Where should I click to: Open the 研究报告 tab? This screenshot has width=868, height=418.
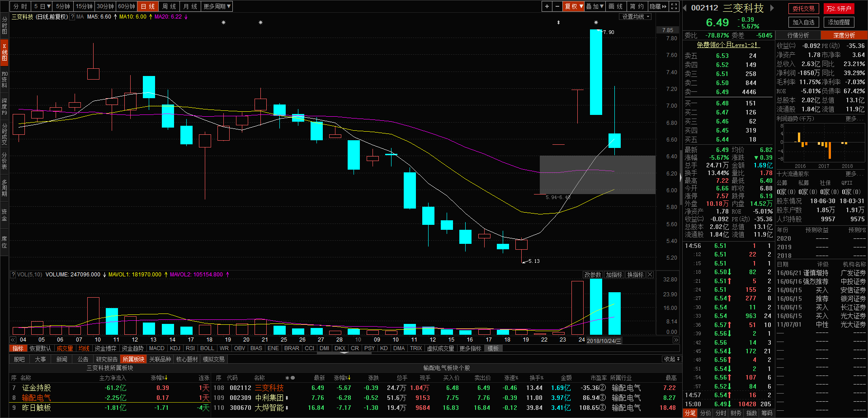pyautogui.click(x=107, y=359)
